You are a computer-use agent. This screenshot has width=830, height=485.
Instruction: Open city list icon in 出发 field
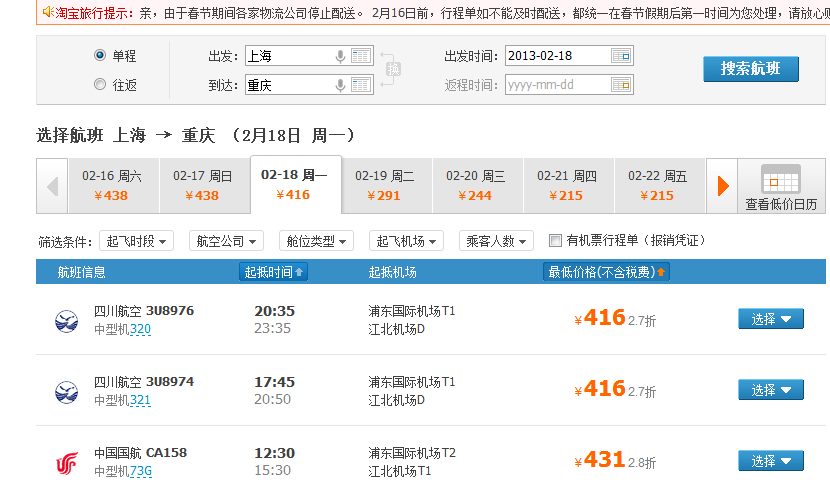tap(360, 56)
